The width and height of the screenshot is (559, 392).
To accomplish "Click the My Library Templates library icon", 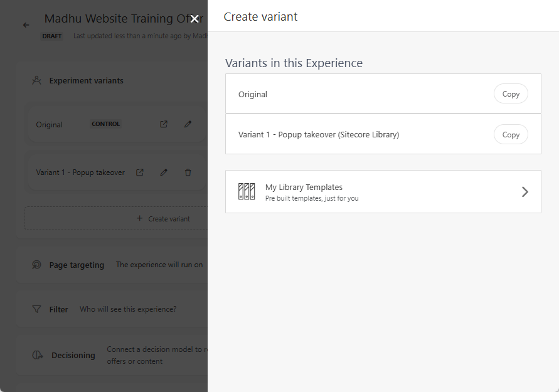I will point(247,191).
